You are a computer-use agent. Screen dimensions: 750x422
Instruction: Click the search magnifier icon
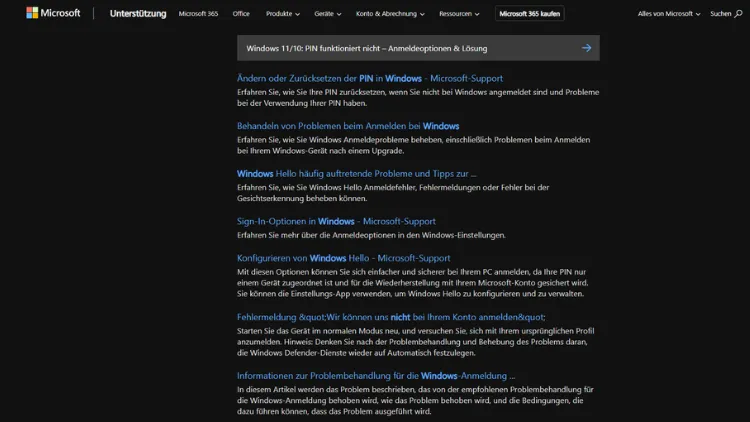pyautogui.click(x=739, y=14)
